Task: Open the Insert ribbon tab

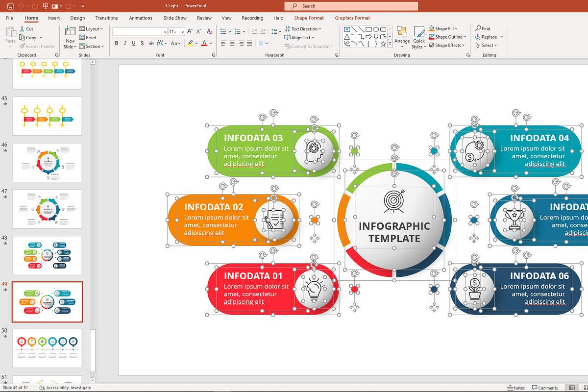Action: 54,18
